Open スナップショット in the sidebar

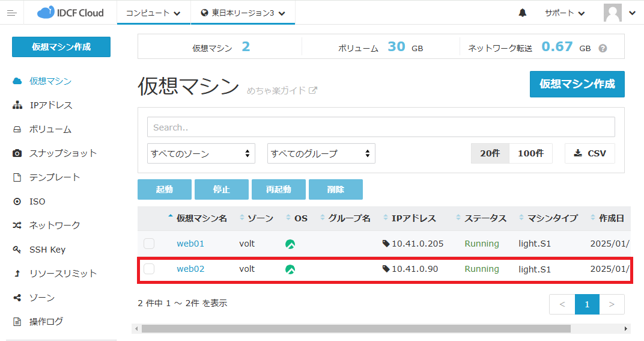(x=62, y=153)
